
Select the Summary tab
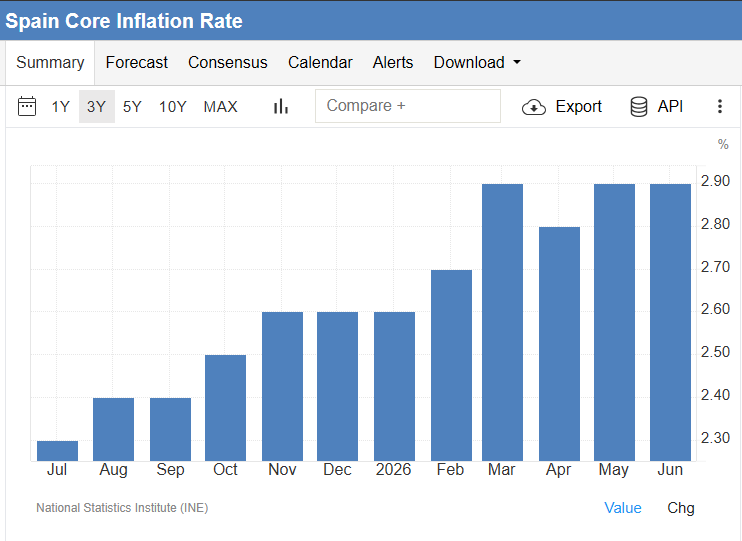pyautogui.click(x=50, y=62)
